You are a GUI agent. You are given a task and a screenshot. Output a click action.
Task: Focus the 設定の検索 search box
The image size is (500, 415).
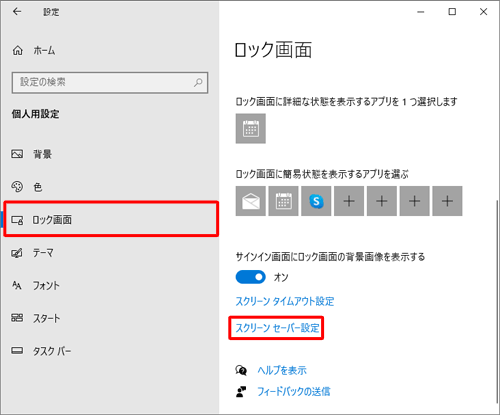click(110, 82)
